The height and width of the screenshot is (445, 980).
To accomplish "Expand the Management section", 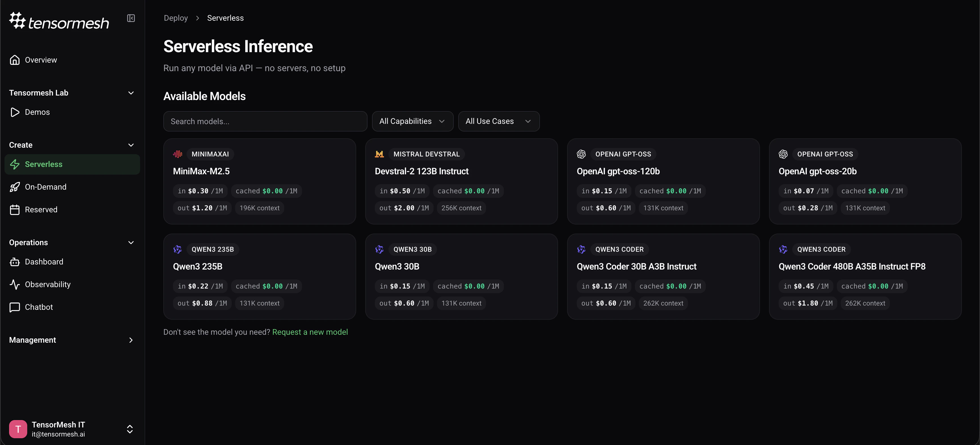I will pos(130,340).
